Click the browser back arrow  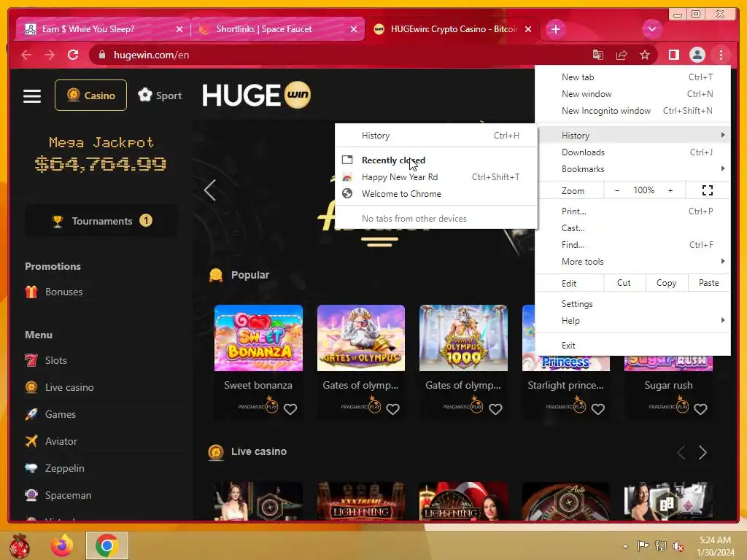click(x=26, y=55)
